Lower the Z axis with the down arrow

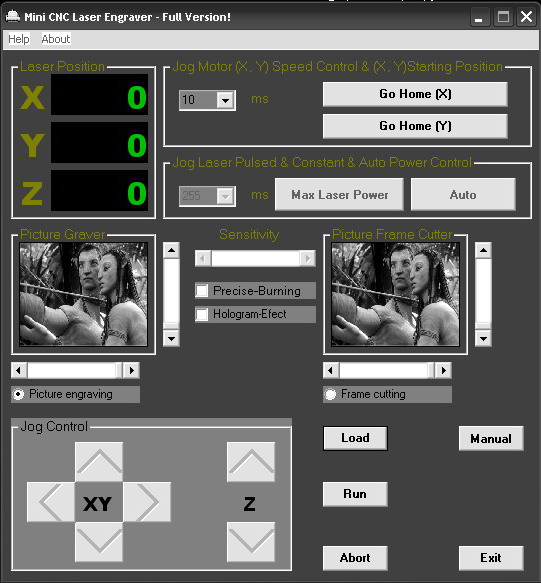click(251, 542)
